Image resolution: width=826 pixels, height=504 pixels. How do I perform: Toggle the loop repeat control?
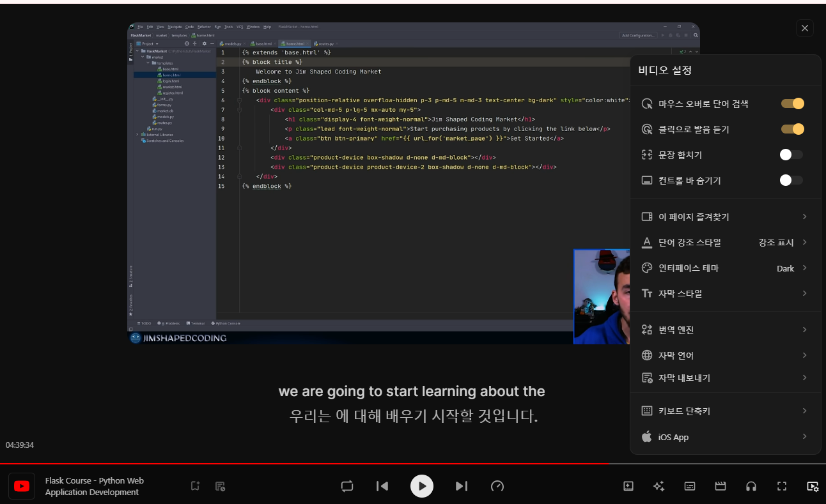pyautogui.click(x=347, y=486)
